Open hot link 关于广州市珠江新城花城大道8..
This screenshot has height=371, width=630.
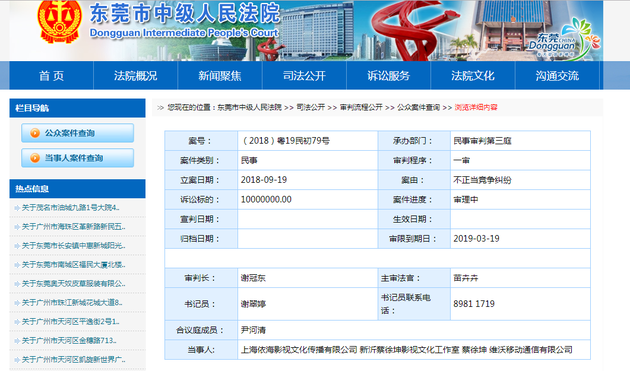pos(72,303)
